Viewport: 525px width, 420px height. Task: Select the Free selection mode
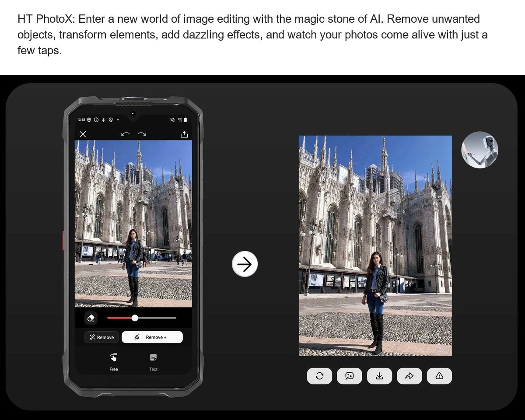tap(114, 362)
